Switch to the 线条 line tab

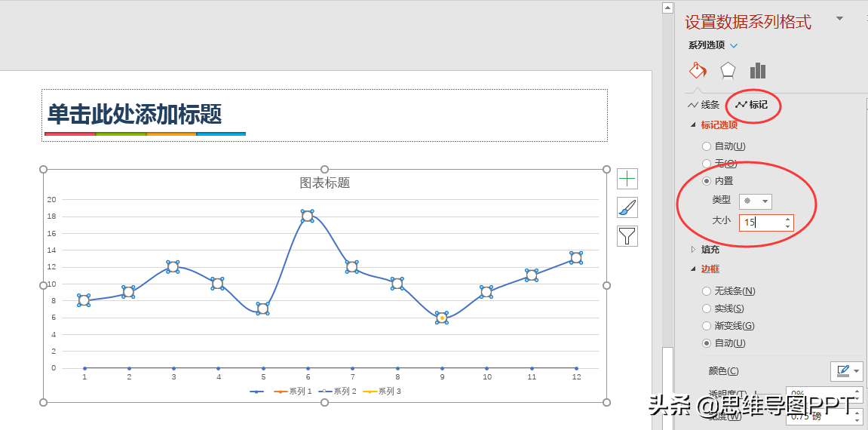704,105
